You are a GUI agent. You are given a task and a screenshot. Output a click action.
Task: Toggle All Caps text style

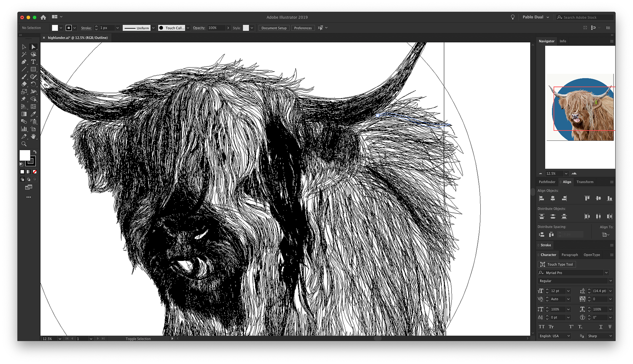pos(541,327)
